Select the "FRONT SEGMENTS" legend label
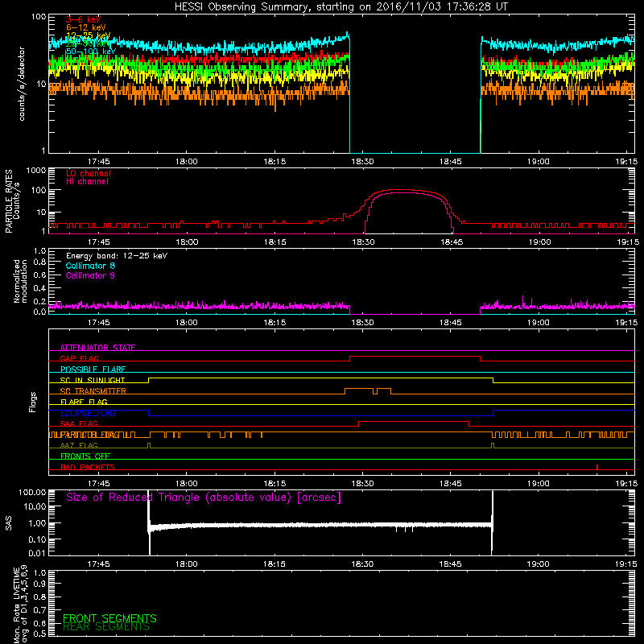644x644 pixels. click(109, 618)
